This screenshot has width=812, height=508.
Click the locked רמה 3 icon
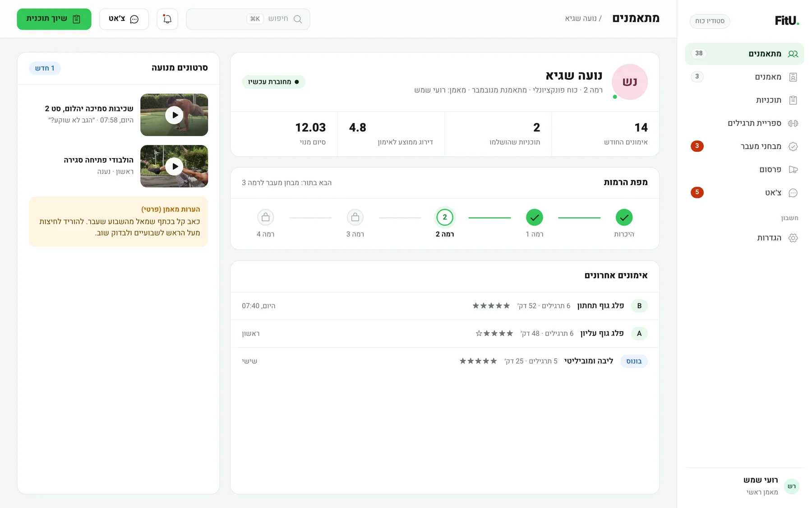355,218
